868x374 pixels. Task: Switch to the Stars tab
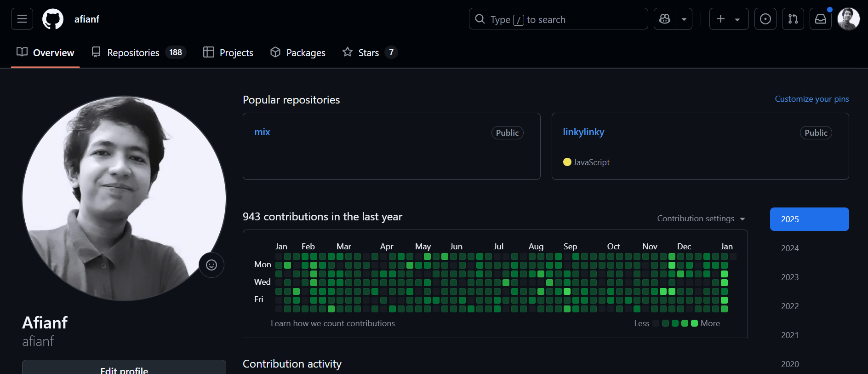[369, 52]
